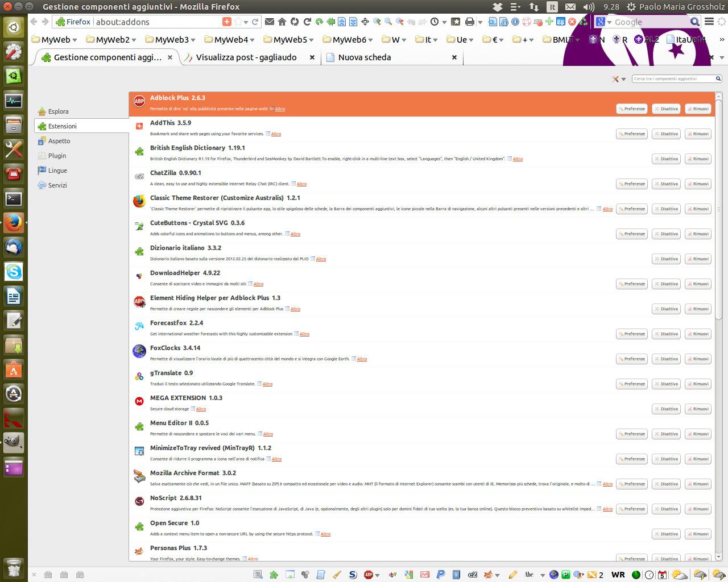
Task: Disable FoxClocks with its Disattiva button
Action: [666, 359]
